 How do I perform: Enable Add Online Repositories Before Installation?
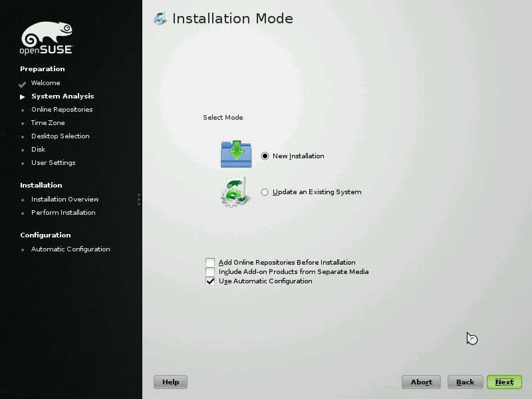click(210, 263)
